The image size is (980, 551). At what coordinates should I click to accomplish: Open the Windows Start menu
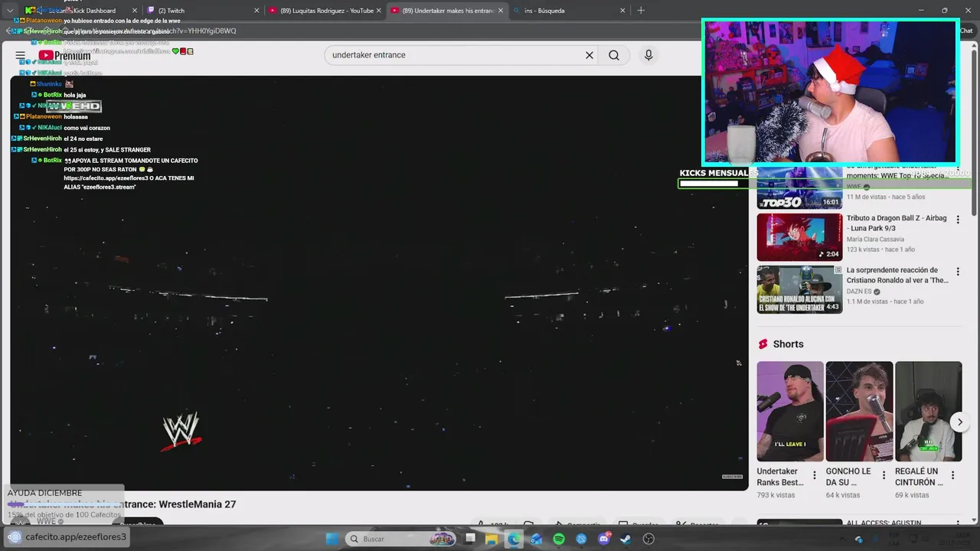332,539
